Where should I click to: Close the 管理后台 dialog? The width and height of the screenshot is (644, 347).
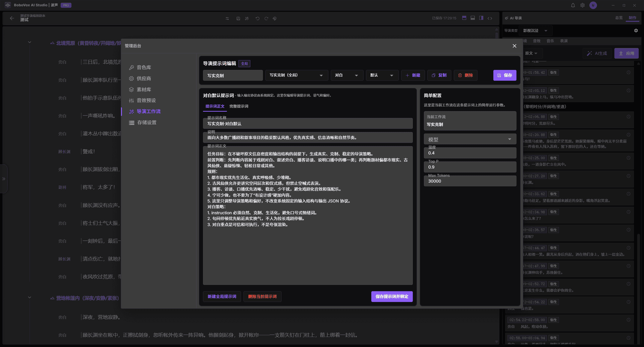pyautogui.click(x=514, y=46)
